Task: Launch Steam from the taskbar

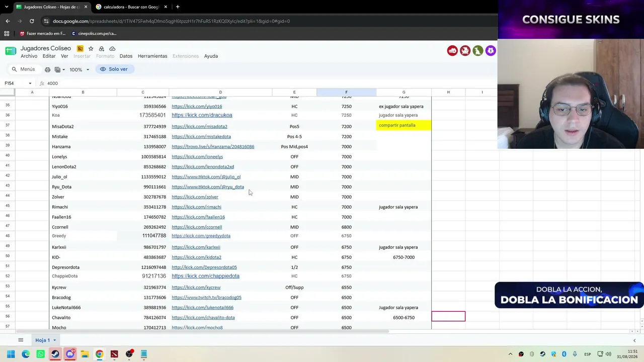Action: point(55,354)
